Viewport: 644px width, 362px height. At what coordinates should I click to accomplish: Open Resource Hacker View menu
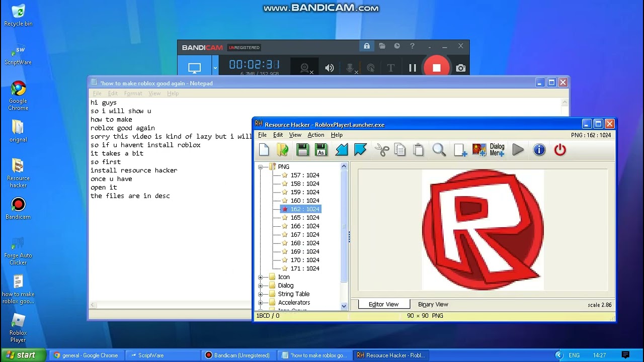[295, 135]
